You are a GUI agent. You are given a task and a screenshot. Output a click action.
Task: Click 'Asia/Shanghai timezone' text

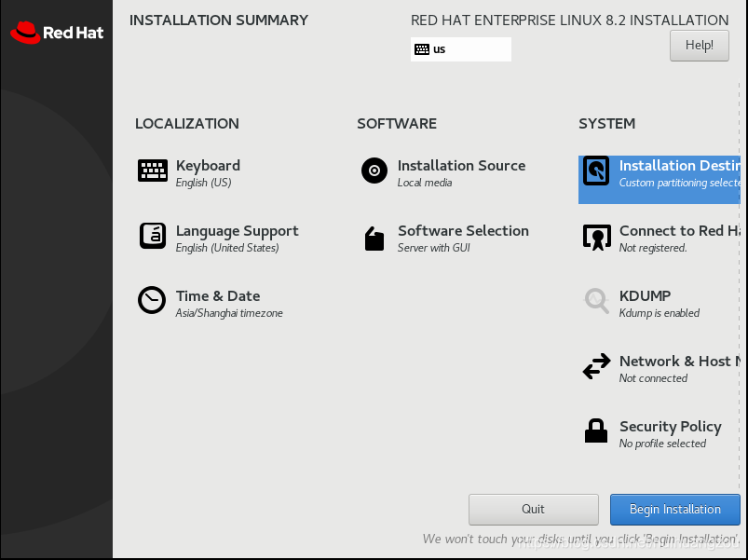pos(229,313)
